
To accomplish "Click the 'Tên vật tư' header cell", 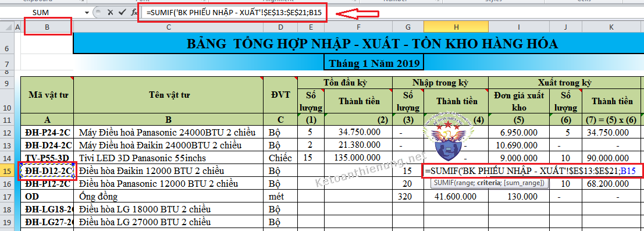I will coord(168,95).
